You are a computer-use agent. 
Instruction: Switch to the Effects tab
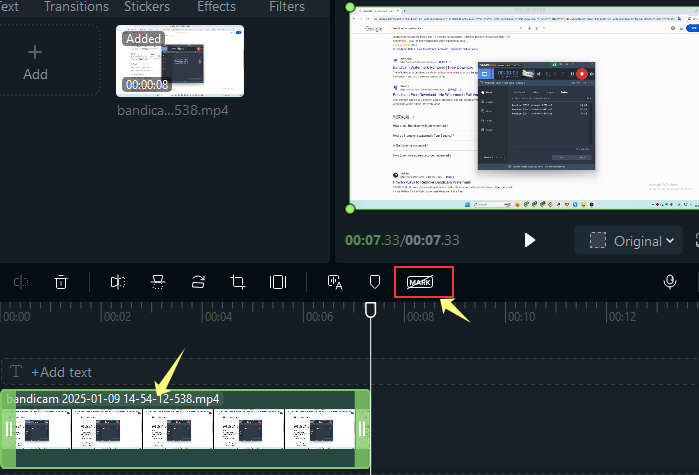pyautogui.click(x=216, y=7)
